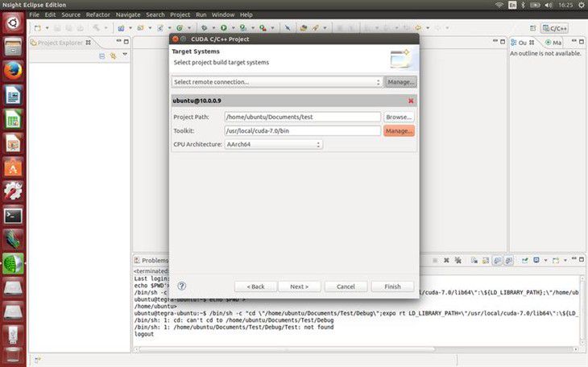Open Ubuntu Software Center in the launcher
Screen dimensions: 588x367
13,167
